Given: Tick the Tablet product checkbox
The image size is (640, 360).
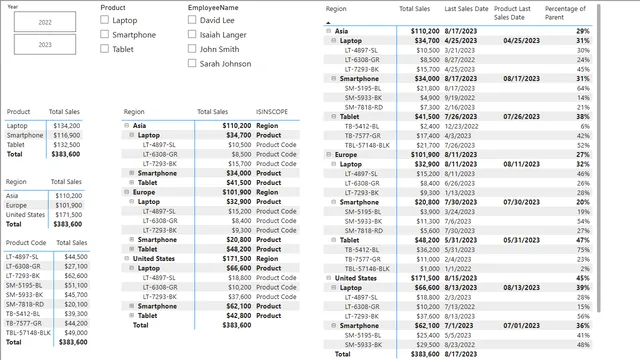Looking at the screenshot, I should point(105,49).
